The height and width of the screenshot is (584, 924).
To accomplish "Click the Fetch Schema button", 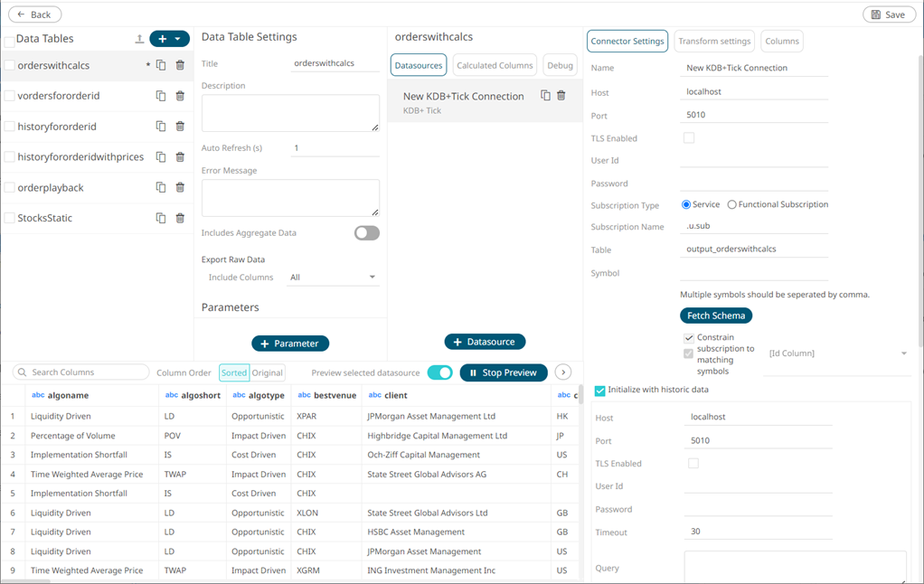I will (x=715, y=316).
